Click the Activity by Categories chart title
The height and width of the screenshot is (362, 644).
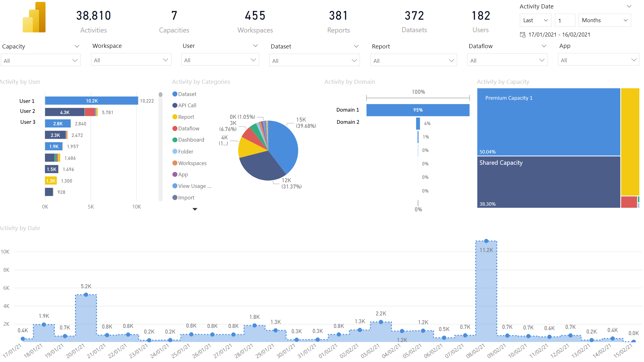[201, 82]
